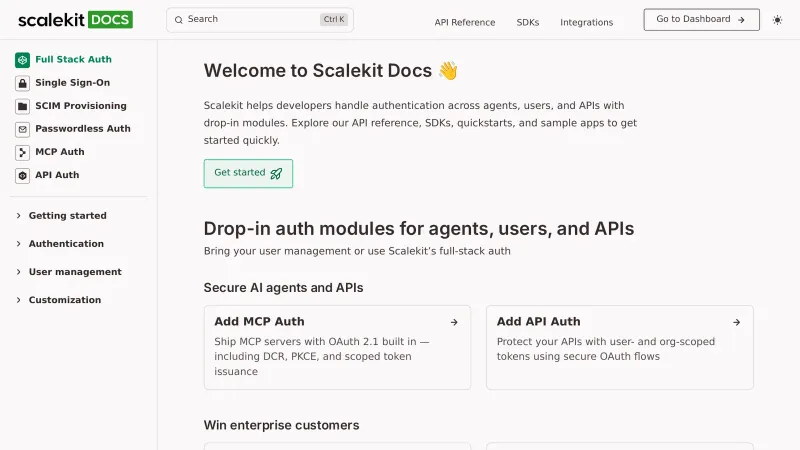Click the arrow on Add MCP Auth card
The width and height of the screenshot is (800, 450).
click(x=454, y=322)
